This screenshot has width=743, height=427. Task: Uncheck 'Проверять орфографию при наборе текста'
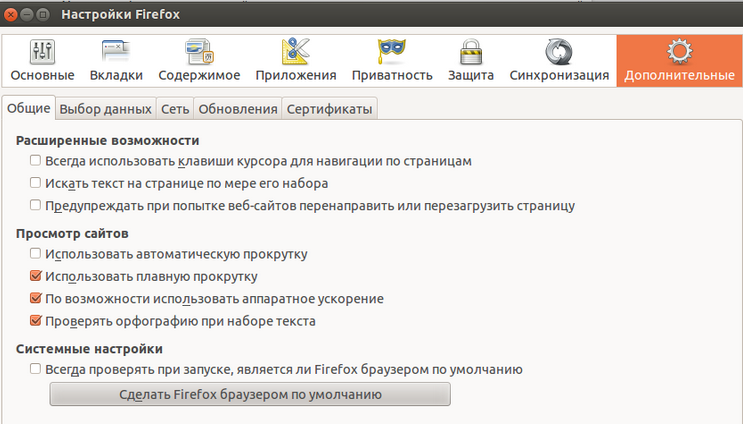pos(36,320)
